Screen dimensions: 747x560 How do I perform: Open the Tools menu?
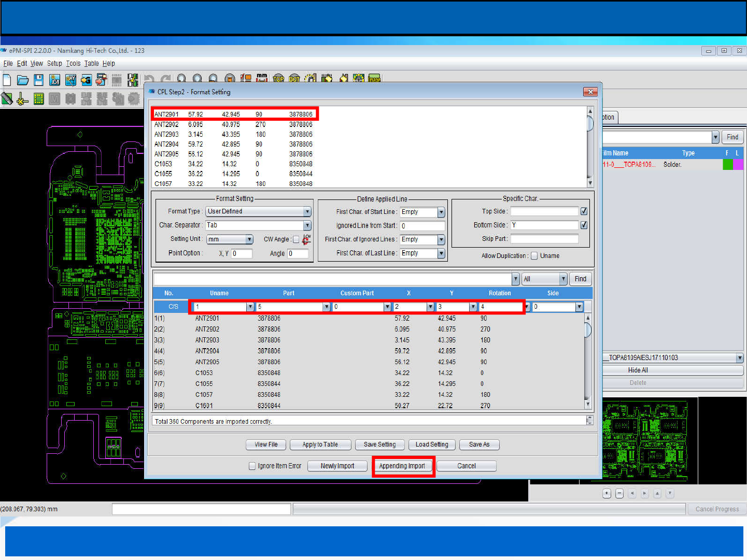point(73,63)
